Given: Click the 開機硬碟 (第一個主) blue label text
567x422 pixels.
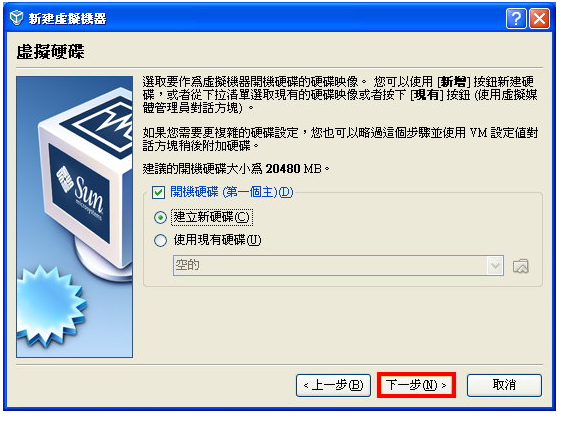Looking at the screenshot, I should pyautogui.click(x=231, y=192).
